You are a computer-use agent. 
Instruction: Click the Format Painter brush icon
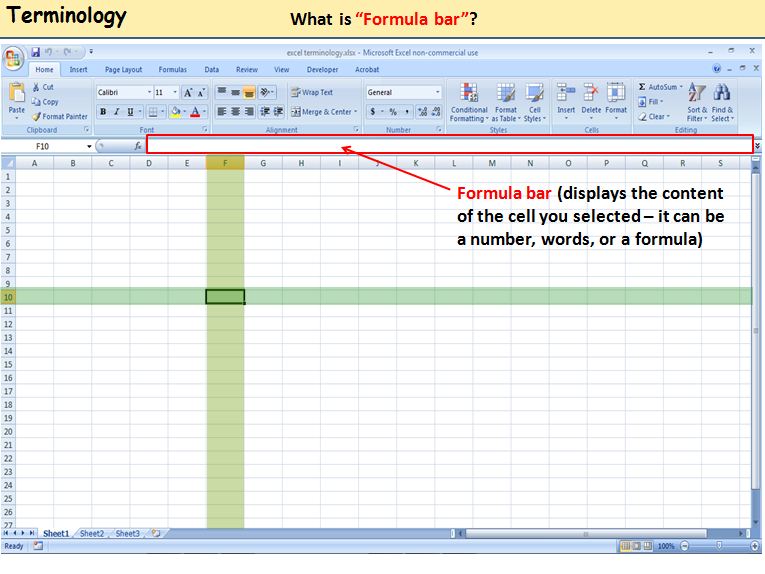tap(36, 117)
